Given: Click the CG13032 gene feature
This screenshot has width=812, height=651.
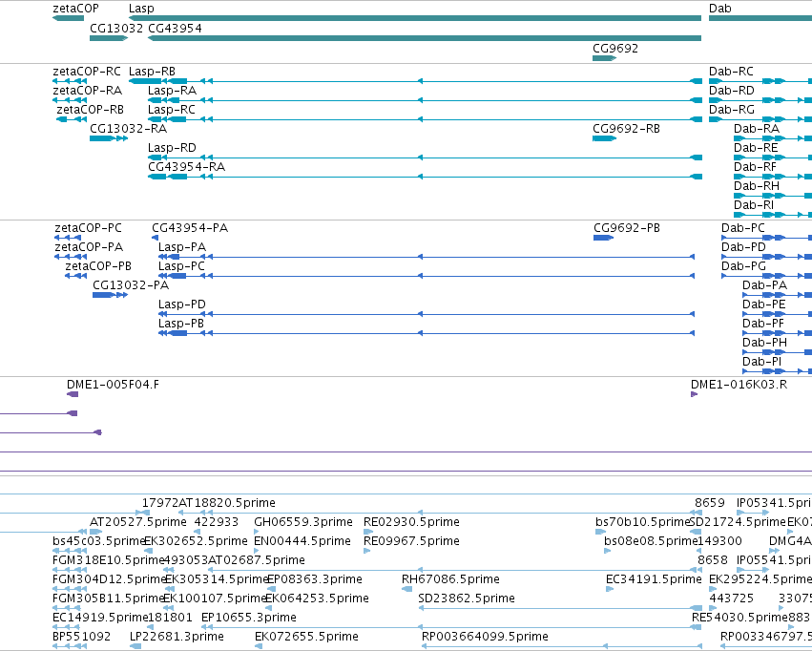Looking at the screenshot, I should point(109,38).
